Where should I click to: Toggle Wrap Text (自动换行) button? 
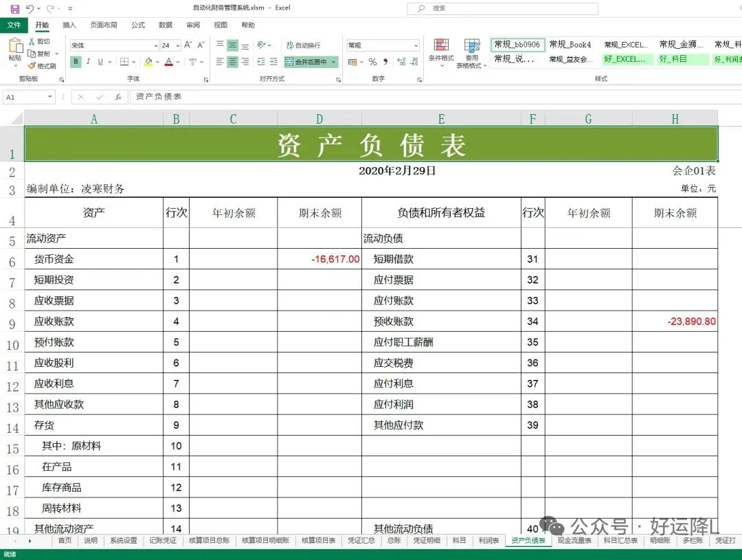(x=304, y=45)
